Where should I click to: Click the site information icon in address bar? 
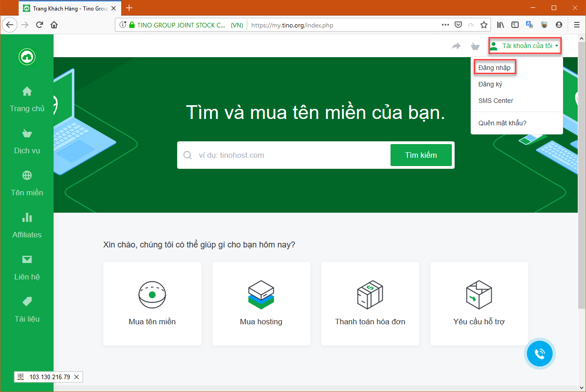[x=122, y=25]
